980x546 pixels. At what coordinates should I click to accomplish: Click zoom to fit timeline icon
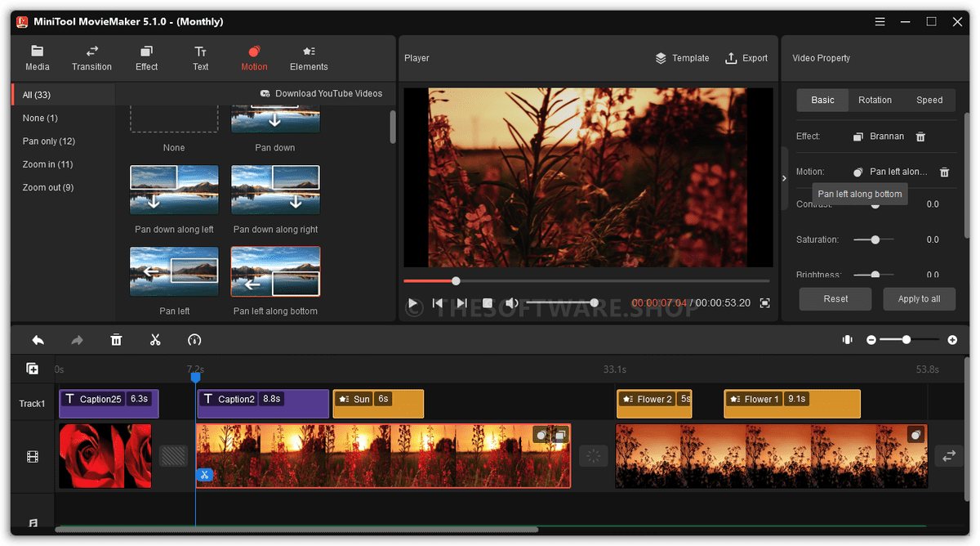click(x=848, y=340)
